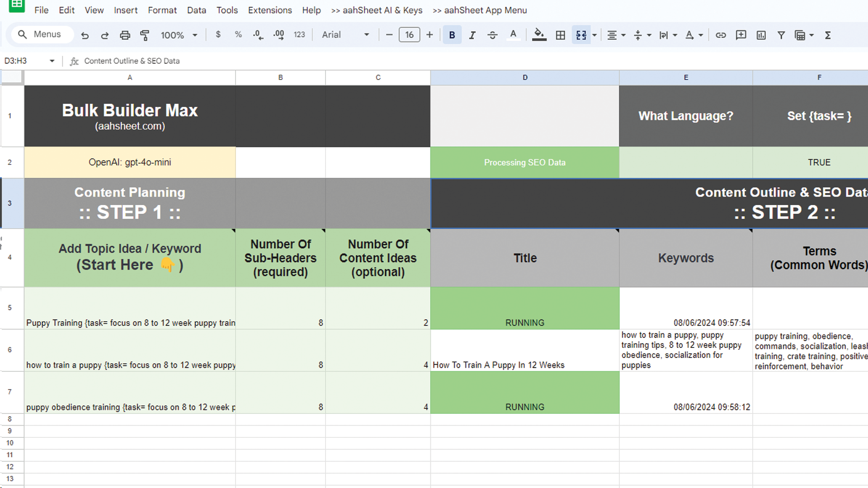This screenshot has height=488, width=868.
Task: Select the filter/funnel icon
Action: pos(782,34)
